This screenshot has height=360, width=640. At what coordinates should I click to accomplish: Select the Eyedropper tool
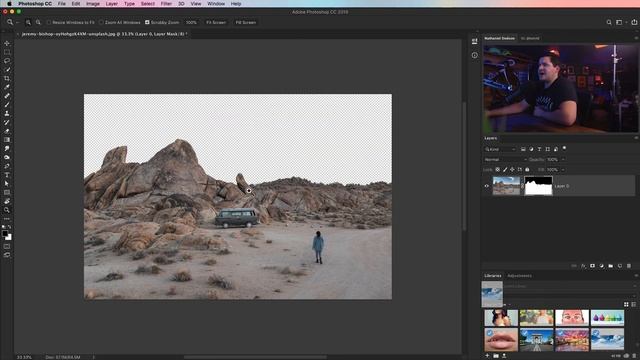pos(7,87)
